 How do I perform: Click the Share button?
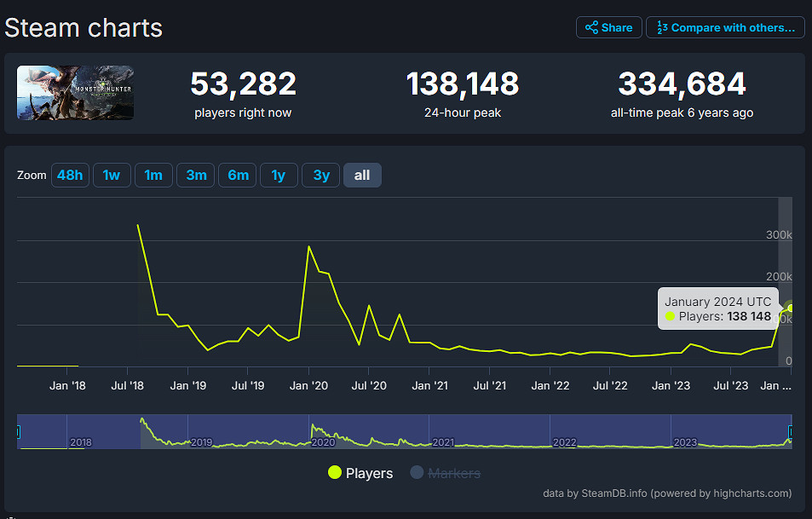tap(608, 27)
